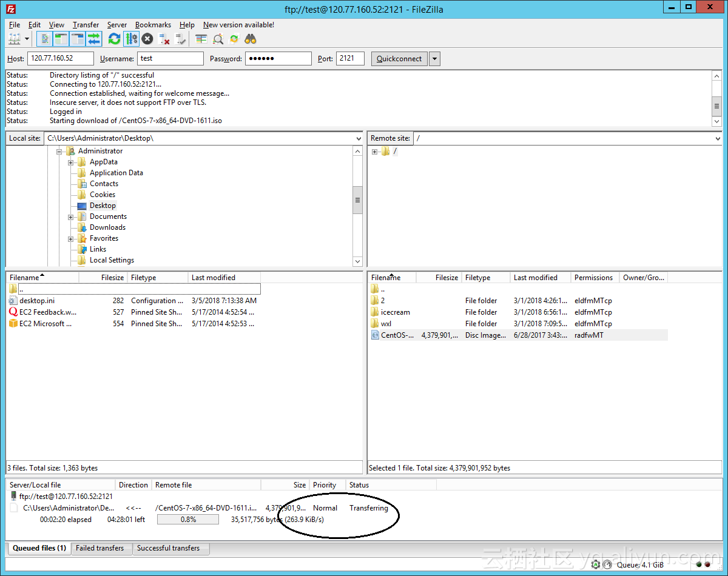
Task: Toggle synchronized browsing icon
Action: [x=234, y=39]
